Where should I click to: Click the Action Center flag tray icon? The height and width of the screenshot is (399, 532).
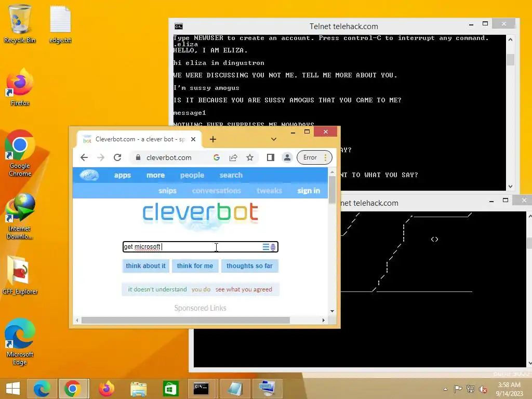pos(458,389)
